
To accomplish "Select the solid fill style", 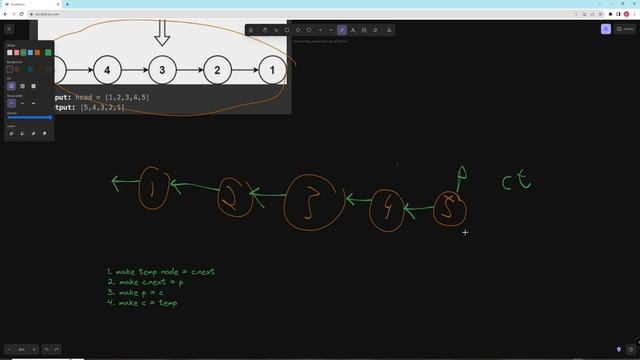I will click(x=33, y=86).
